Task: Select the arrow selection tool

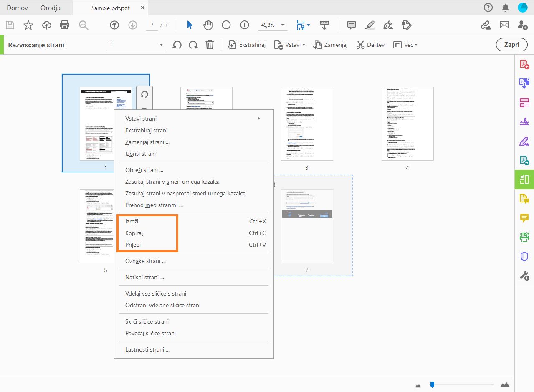Action: (x=190, y=25)
